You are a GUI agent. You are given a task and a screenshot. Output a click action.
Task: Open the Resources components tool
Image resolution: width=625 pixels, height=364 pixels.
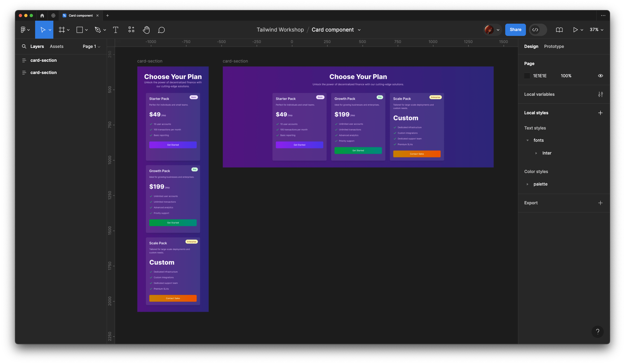131,30
